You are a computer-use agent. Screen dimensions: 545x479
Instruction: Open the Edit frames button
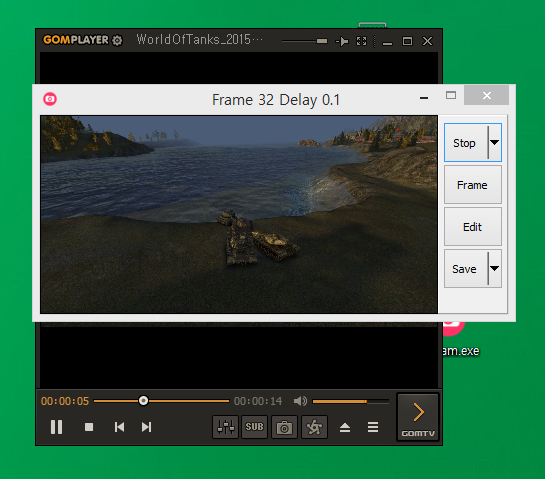pos(473,227)
